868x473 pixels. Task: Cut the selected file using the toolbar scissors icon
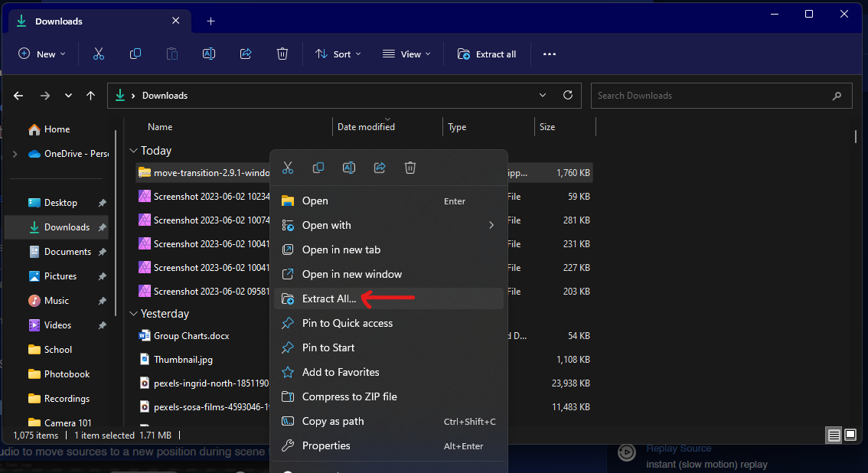(97, 54)
